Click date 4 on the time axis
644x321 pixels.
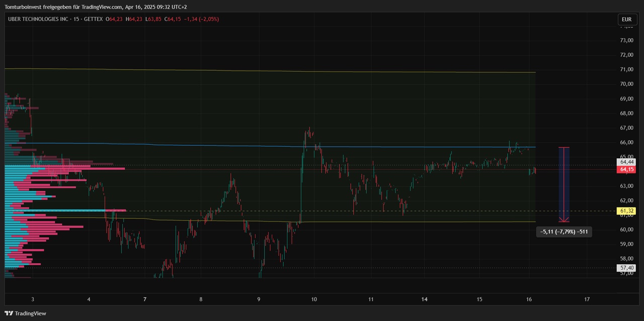coord(89,299)
